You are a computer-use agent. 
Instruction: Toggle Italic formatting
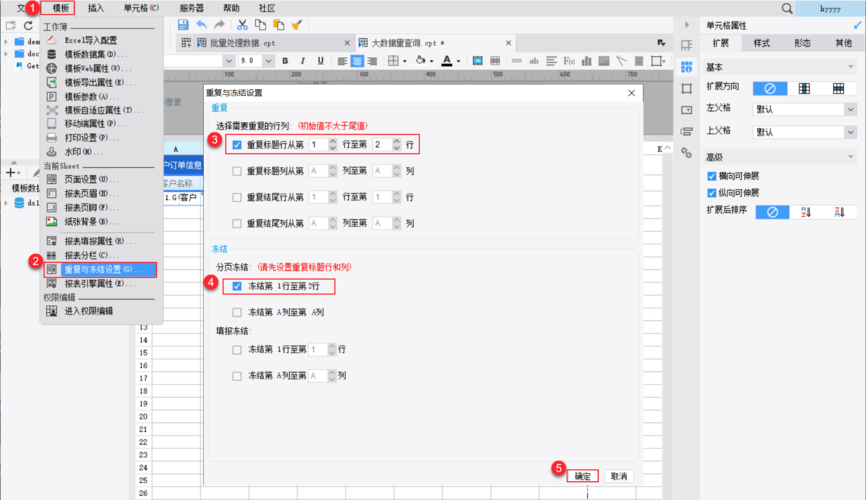pyautogui.click(x=303, y=61)
